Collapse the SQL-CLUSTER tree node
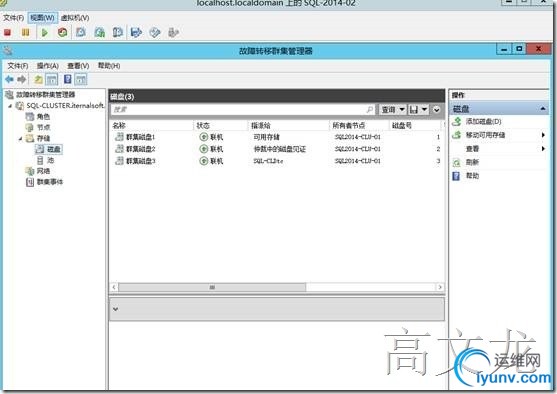This screenshot has height=394, width=557. 10,106
